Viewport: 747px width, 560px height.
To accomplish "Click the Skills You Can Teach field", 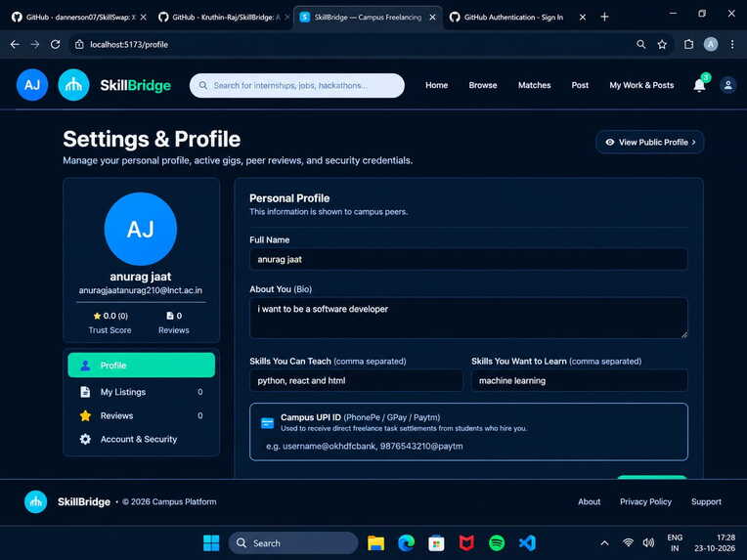I will pos(356,380).
